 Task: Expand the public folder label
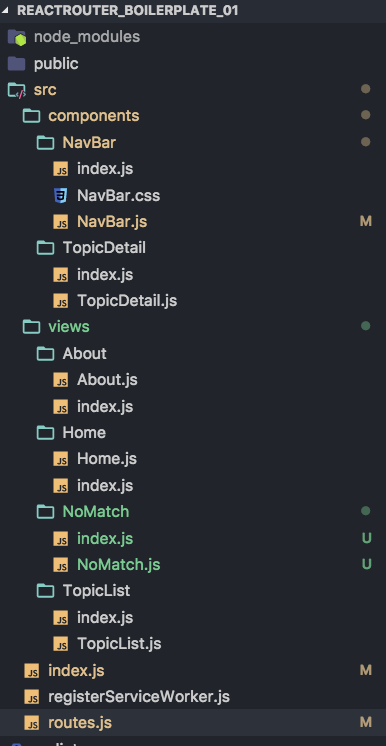[x=56, y=63]
